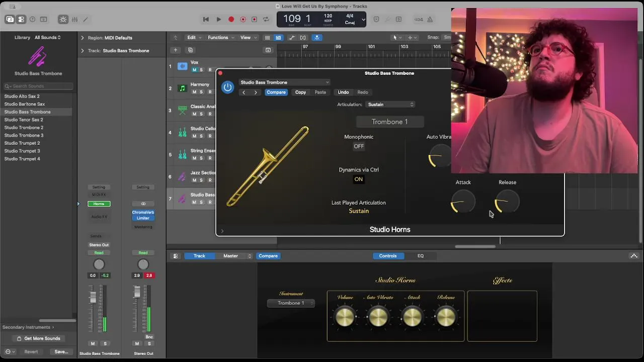Open the Mixer faders icon
The width and height of the screenshot is (644, 362).
(74, 20)
